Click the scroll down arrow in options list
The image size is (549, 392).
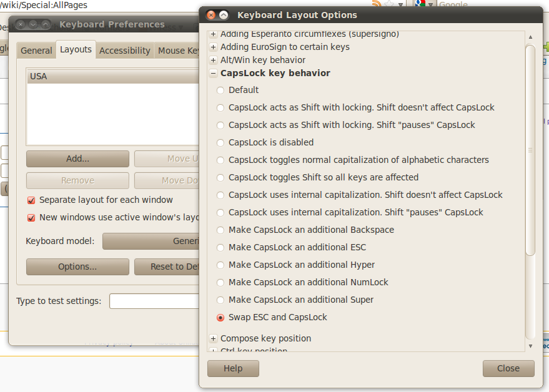(x=530, y=346)
